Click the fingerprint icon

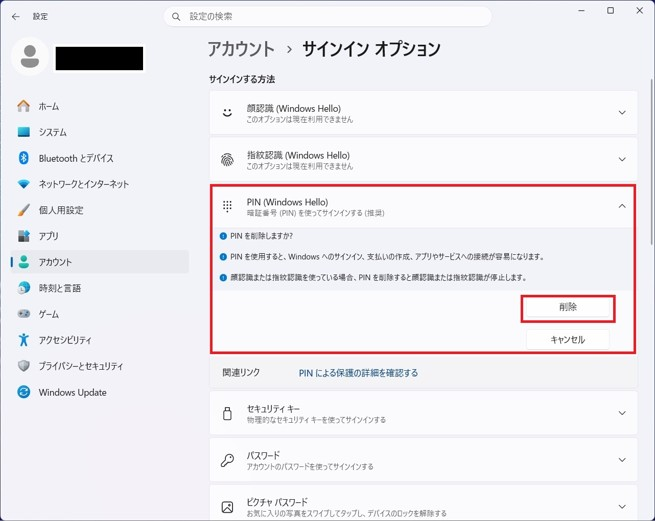(x=227, y=159)
